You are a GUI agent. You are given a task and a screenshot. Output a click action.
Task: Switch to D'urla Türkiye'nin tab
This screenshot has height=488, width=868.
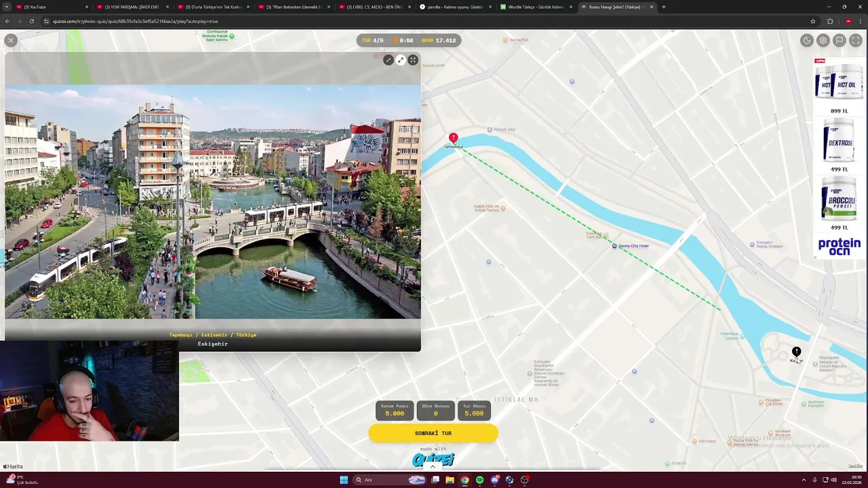coord(212,7)
